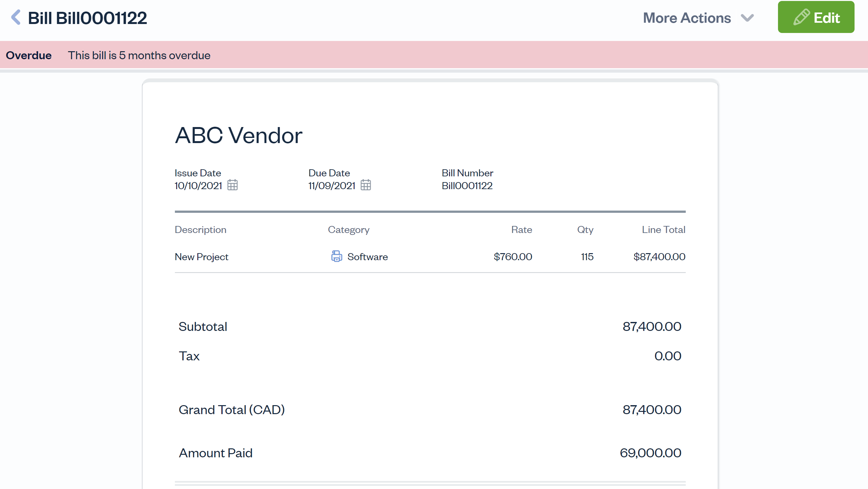Image resolution: width=868 pixels, height=489 pixels.
Task: Click the Category column header
Action: (x=349, y=230)
